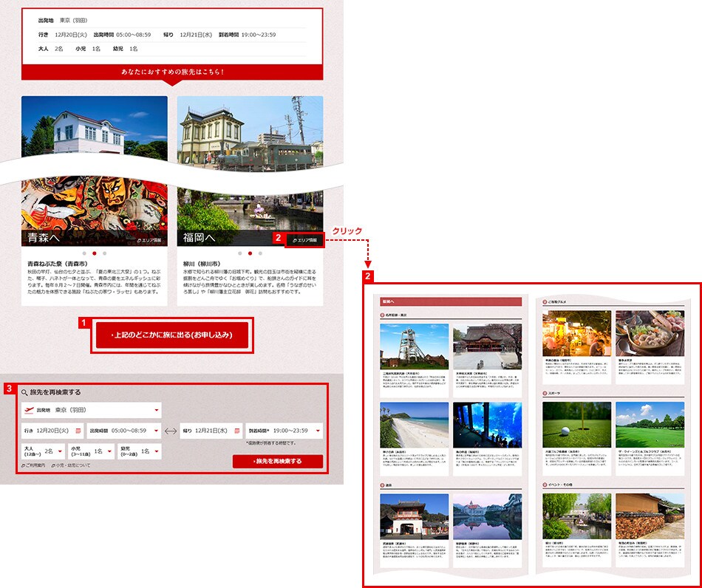
Task: Select third carousel dot under 福岡へ card
Action: (260, 253)
